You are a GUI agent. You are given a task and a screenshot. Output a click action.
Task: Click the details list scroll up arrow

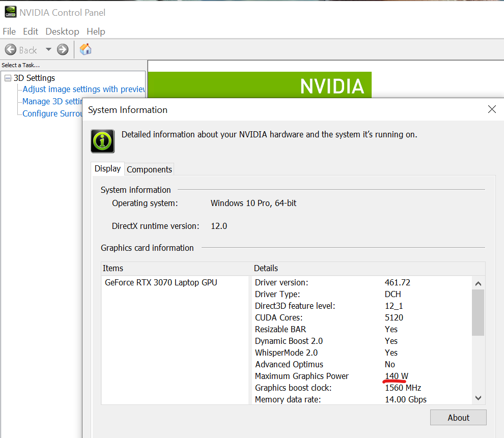(x=478, y=283)
